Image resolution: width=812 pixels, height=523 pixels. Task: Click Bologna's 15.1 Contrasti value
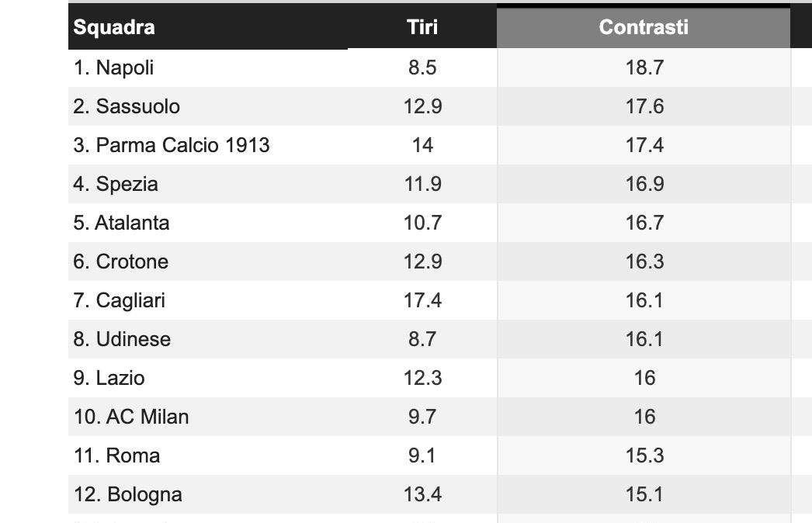644,494
